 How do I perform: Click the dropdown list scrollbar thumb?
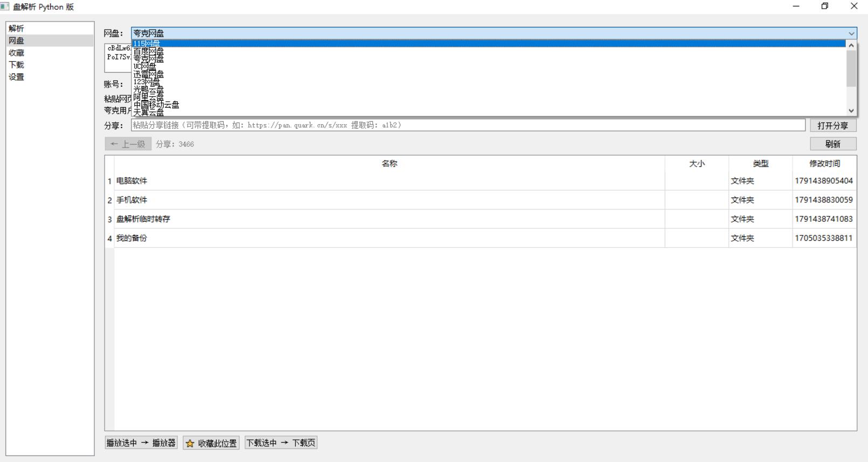(x=851, y=68)
